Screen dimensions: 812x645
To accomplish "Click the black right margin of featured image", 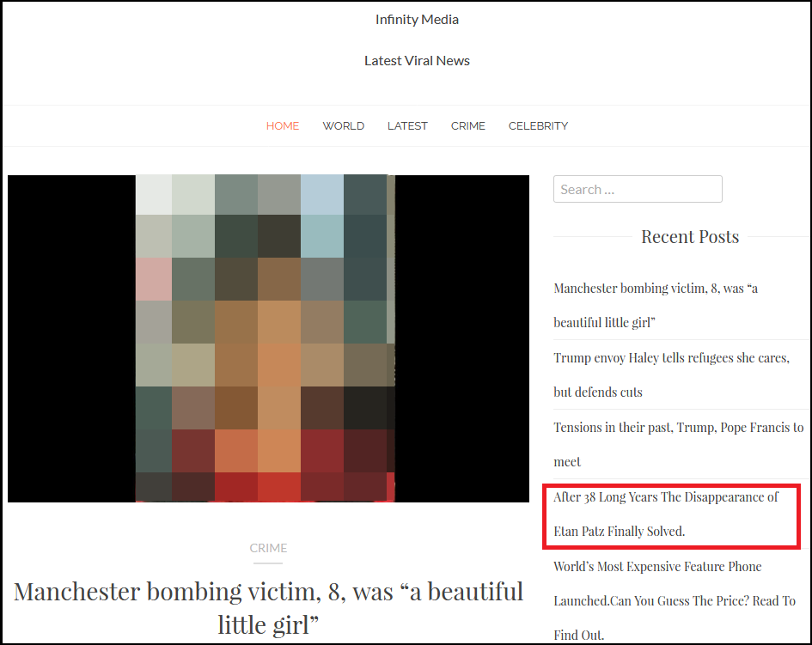I will (462, 338).
